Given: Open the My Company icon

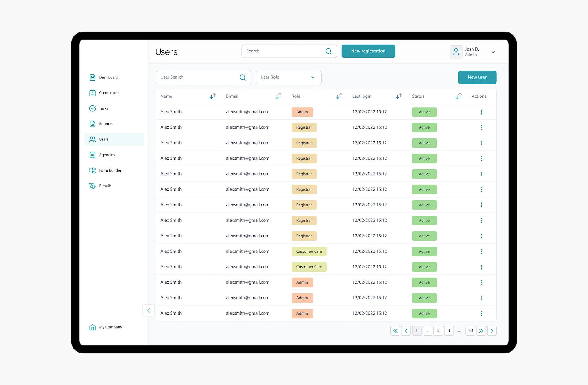Looking at the screenshot, I should (92, 327).
